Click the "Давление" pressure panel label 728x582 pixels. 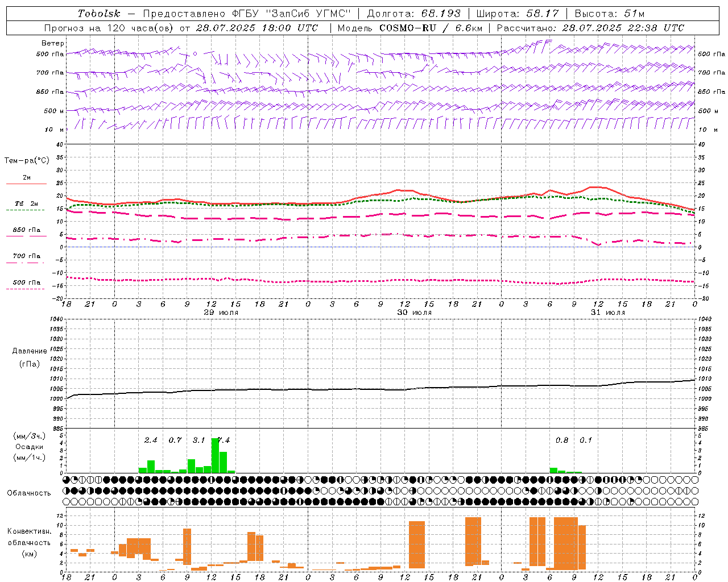[x=30, y=351]
